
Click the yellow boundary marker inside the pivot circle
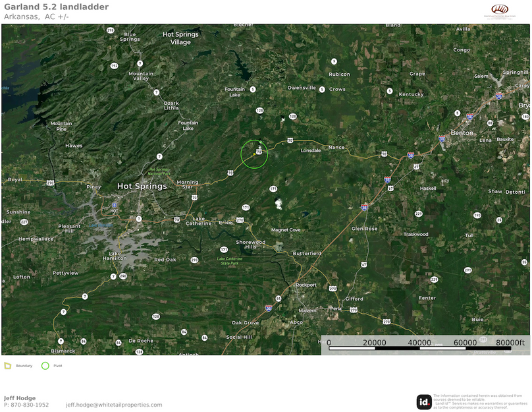(259, 152)
